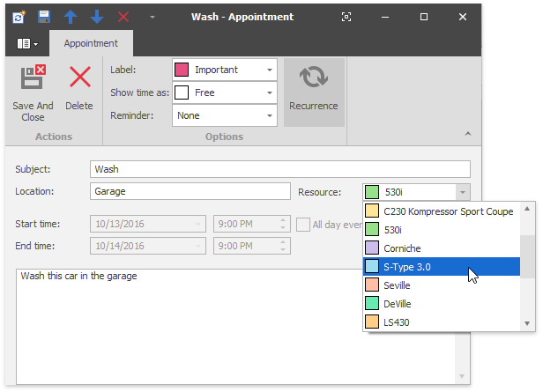Collapse the ribbon with the small chevron
Viewport: 543px width, 392px height.
(467, 133)
